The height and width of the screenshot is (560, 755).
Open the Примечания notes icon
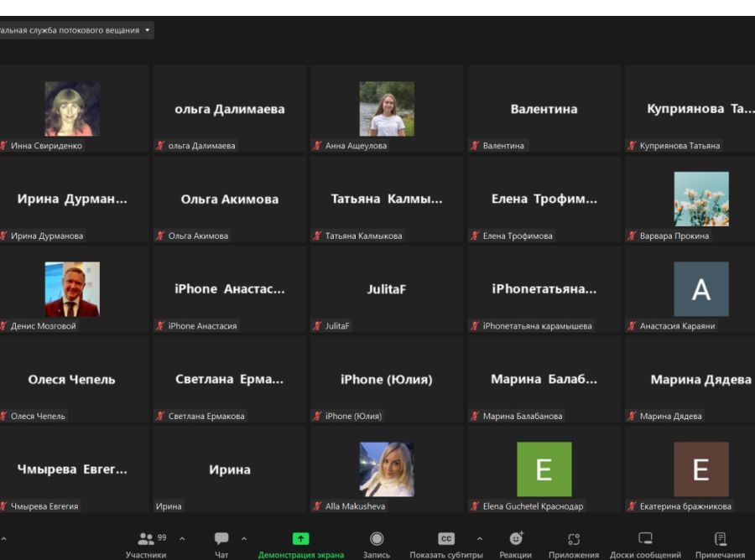721,539
